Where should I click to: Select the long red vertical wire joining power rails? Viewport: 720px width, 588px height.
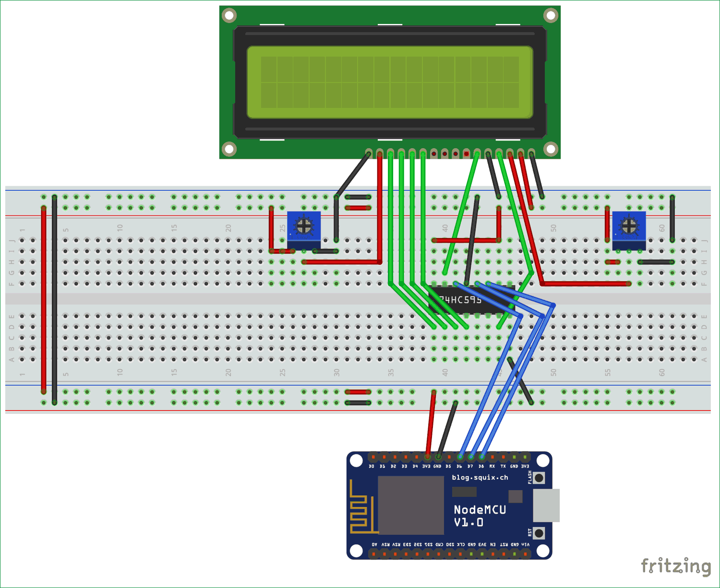click(44, 300)
